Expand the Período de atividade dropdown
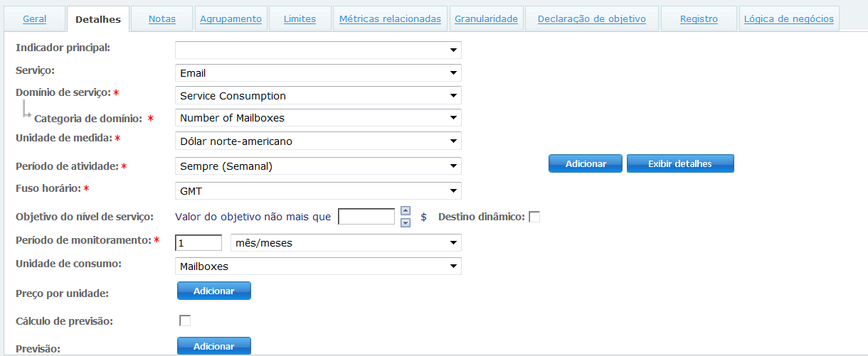868x356 pixels. (x=318, y=166)
